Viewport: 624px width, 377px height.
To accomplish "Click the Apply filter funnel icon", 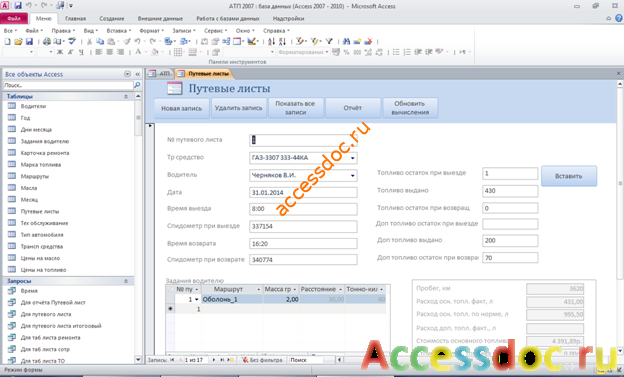I will (x=329, y=41).
